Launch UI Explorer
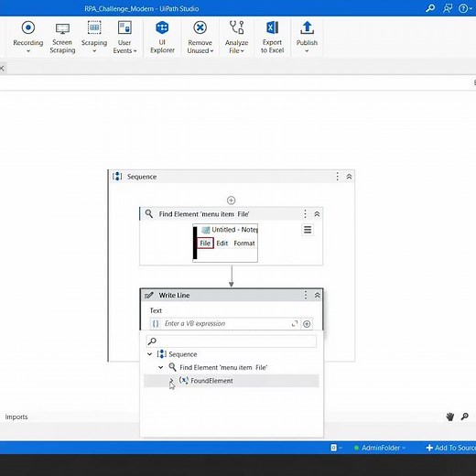 pyautogui.click(x=162, y=38)
